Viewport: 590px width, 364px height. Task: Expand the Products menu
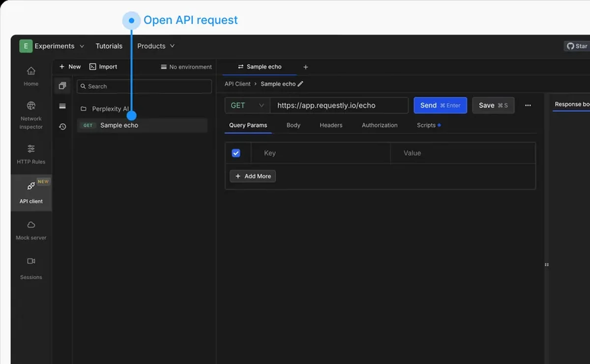[156, 46]
